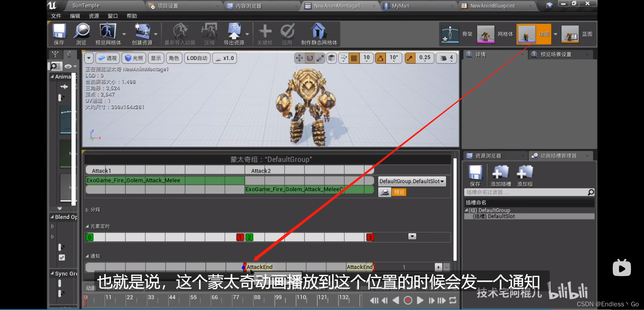Image resolution: width=644 pixels, height=310 pixels.
Task: Click the coordinate system cube icon
Action: point(332,58)
